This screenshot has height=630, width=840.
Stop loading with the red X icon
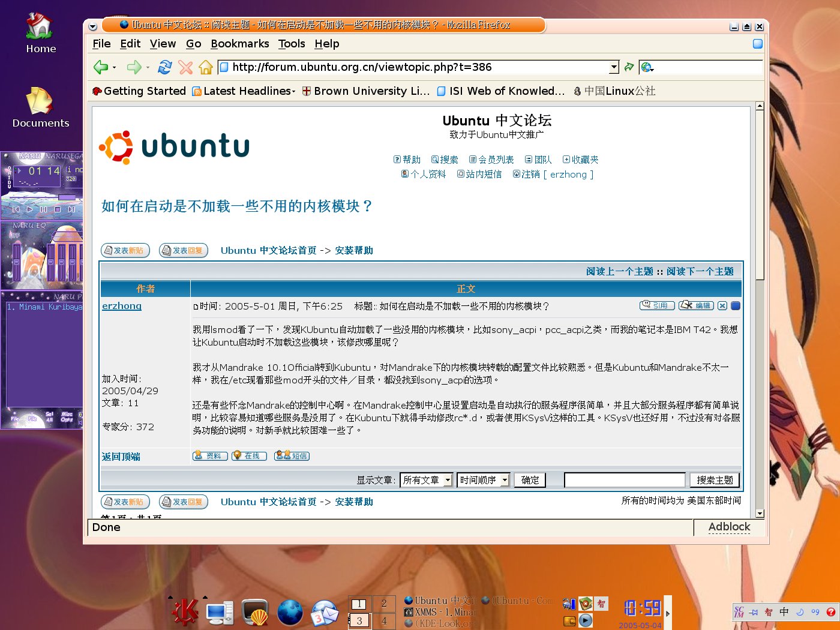pos(185,67)
